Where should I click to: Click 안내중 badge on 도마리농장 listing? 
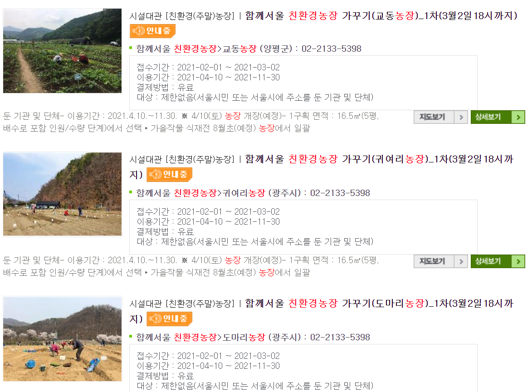coord(169,318)
